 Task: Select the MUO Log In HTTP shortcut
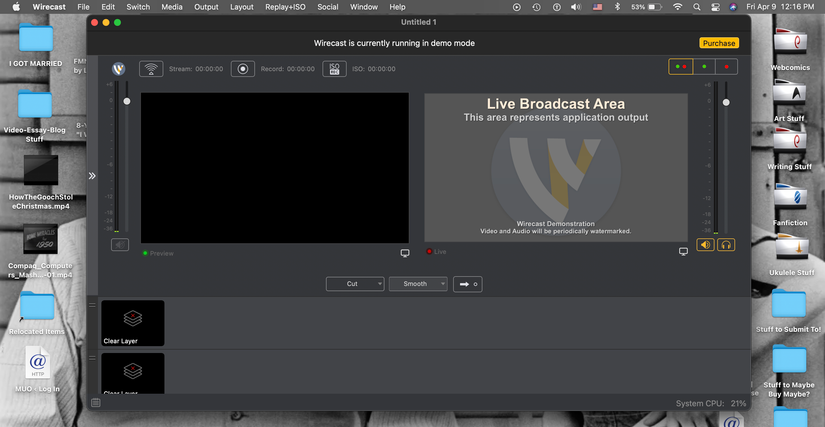pyautogui.click(x=37, y=369)
